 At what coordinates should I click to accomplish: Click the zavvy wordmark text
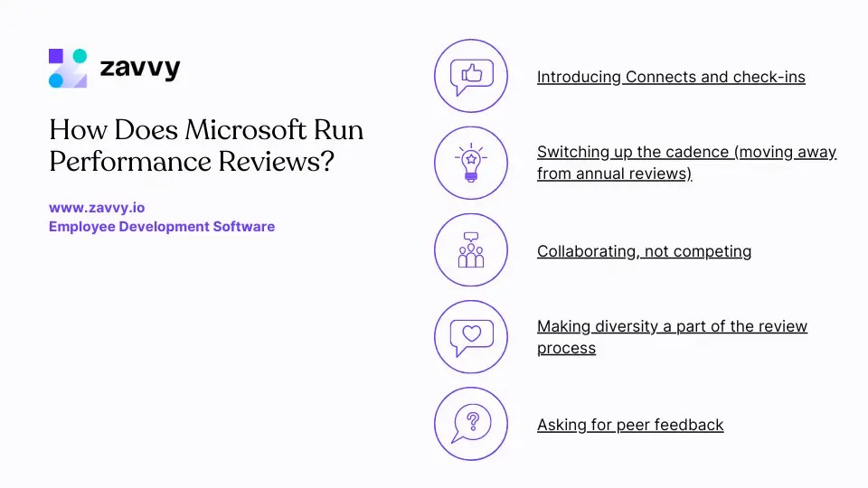pyautogui.click(x=140, y=68)
